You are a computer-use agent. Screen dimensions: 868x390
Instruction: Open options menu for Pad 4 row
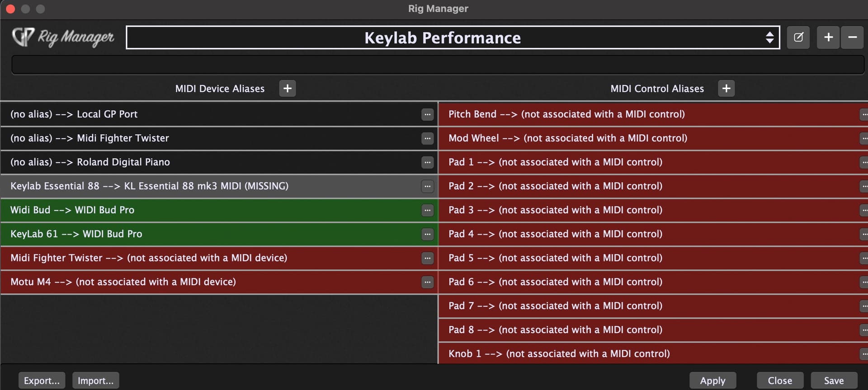coord(864,234)
